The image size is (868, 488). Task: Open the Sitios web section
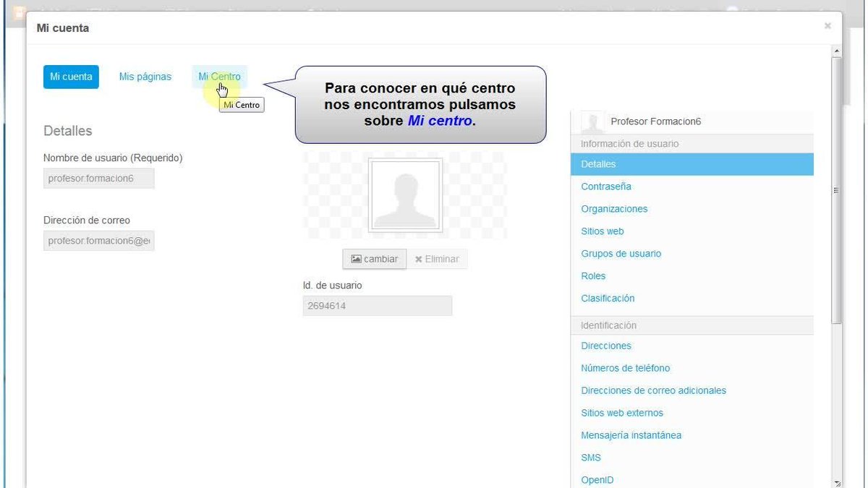[x=602, y=231]
